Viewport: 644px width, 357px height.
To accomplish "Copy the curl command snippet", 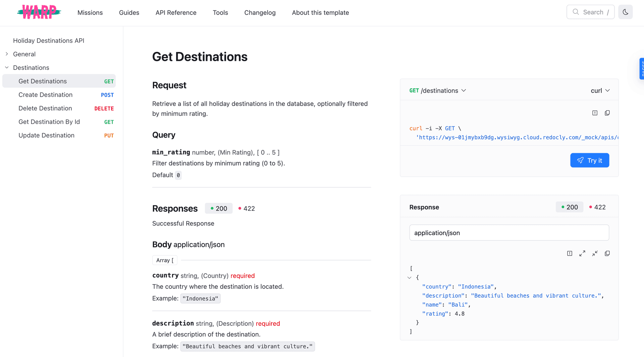I will click(607, 113).
